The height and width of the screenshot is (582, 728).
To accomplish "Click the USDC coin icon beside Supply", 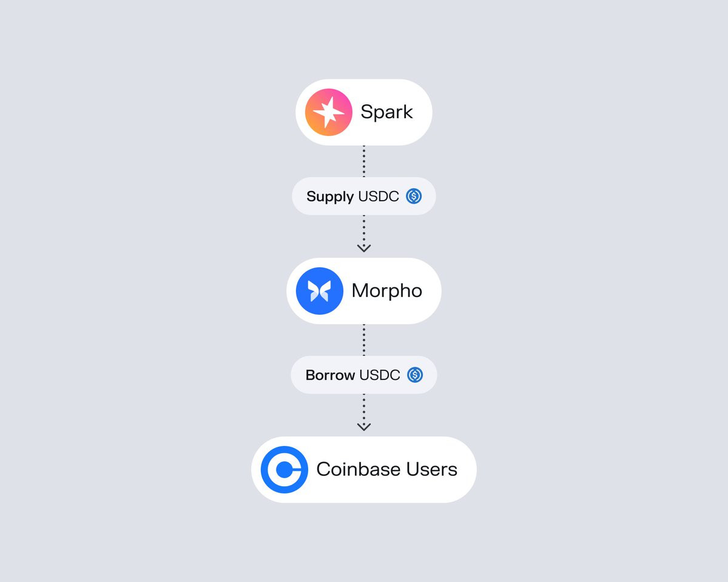I will [x=414, y=196].
